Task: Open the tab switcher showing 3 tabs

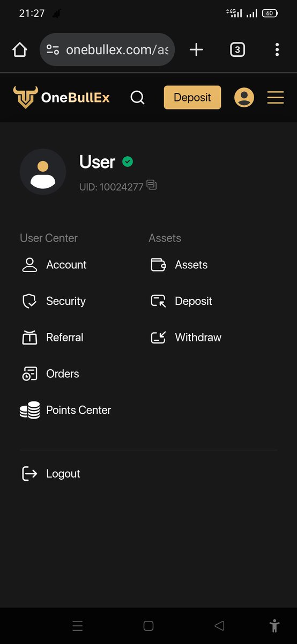Action: click(237, 50)
